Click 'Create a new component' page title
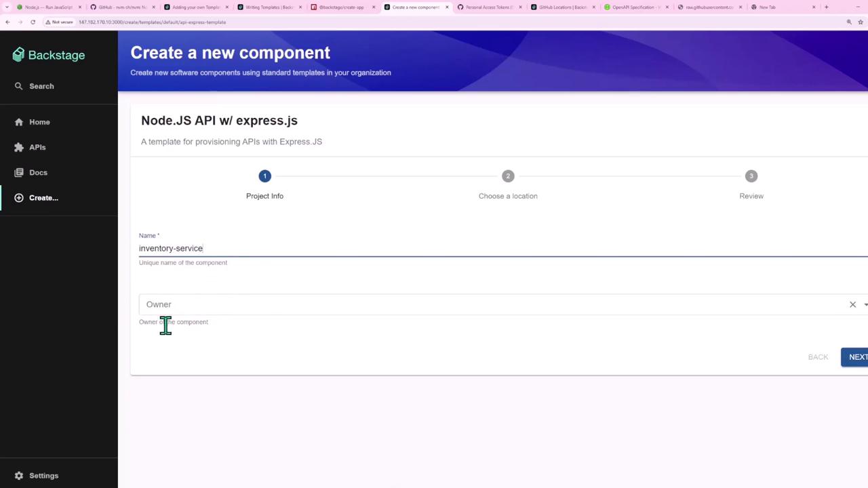This screenshot has width=868, height=488. coord(230,53)
